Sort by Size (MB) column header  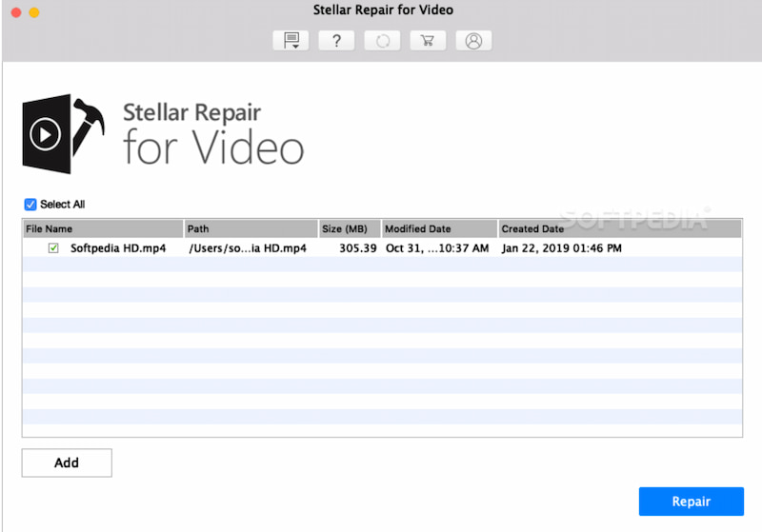click(350, 228)
